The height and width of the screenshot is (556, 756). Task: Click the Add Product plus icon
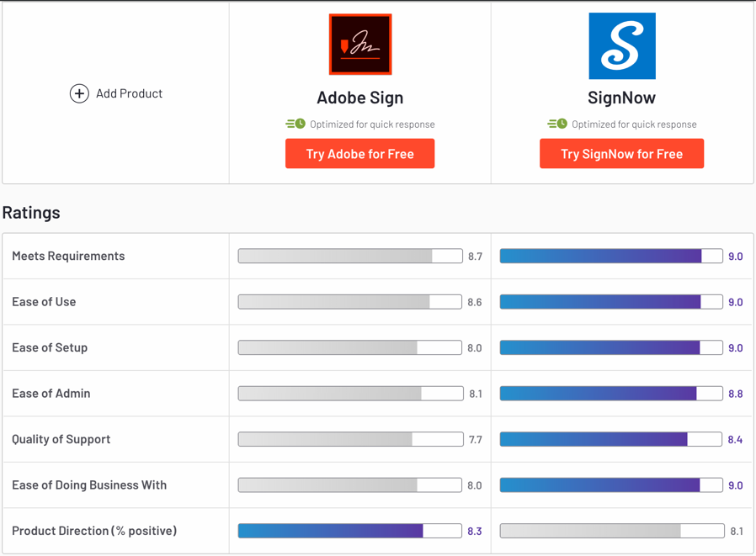coord(79,93)
